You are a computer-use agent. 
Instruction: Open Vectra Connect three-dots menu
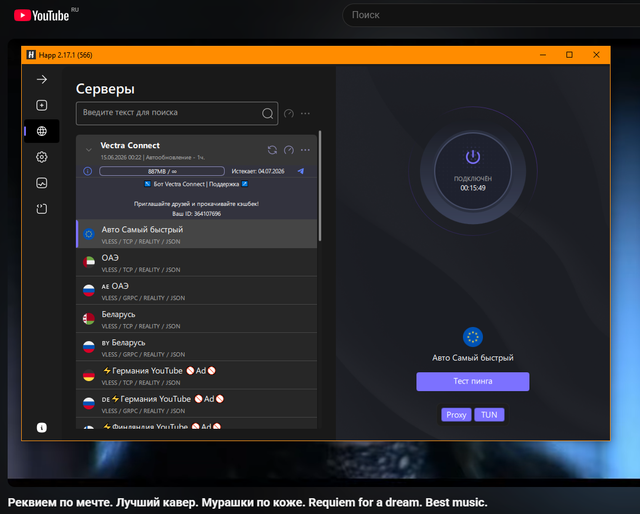point(305,150)
